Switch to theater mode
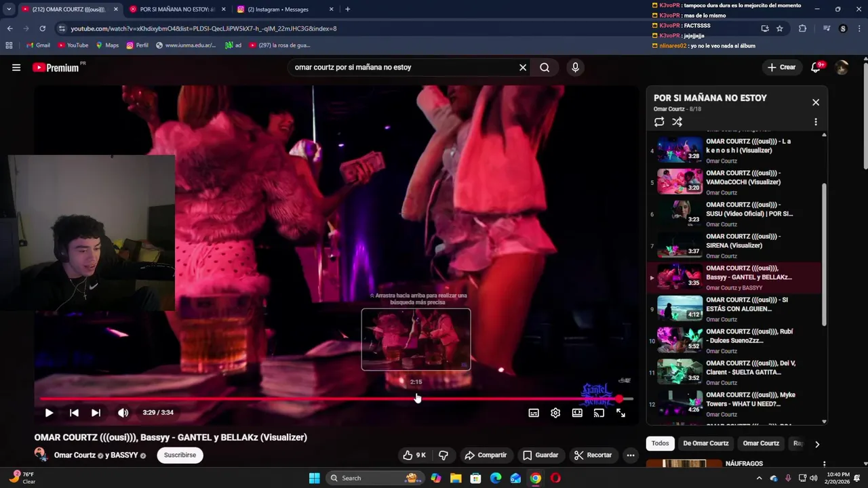The width and height of the screenshot is (868, 488). point(577,413)
